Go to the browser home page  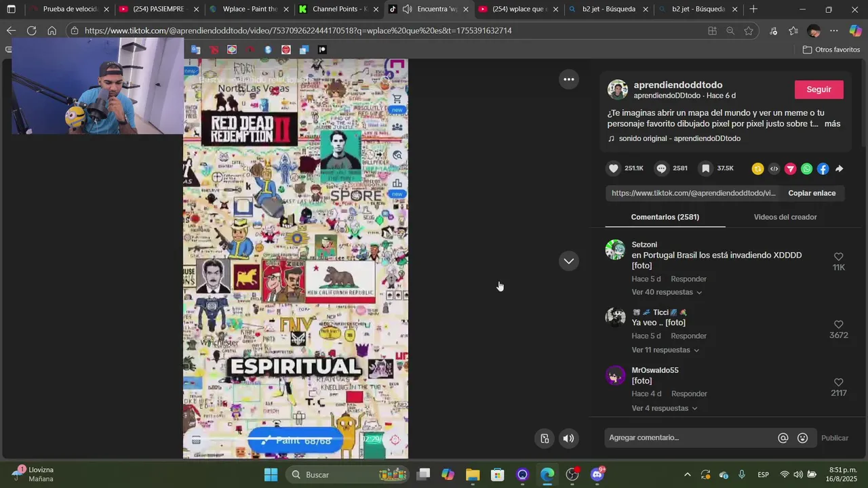coord(52,30)
